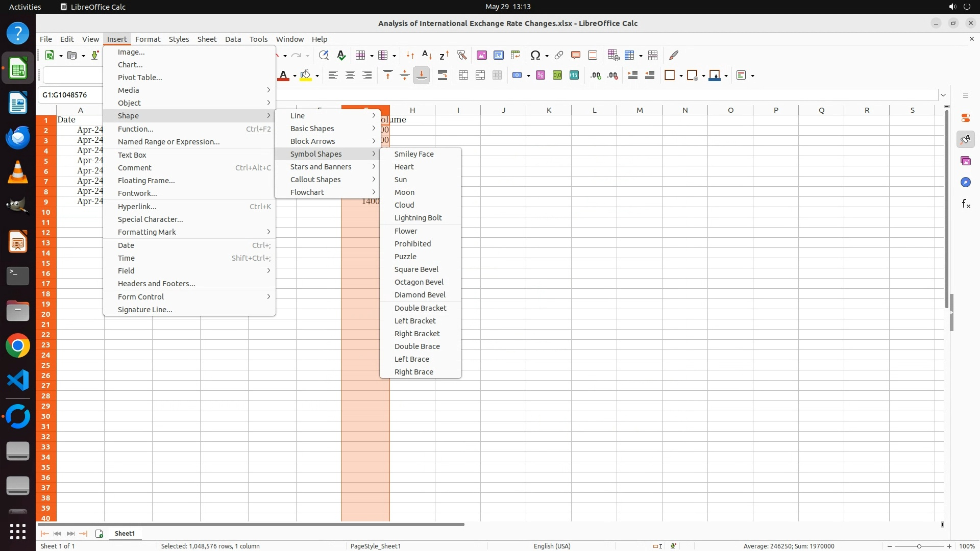Toggle the Wrap Text button
This screenshot has width=980, height=551.
tap(443, 76)
